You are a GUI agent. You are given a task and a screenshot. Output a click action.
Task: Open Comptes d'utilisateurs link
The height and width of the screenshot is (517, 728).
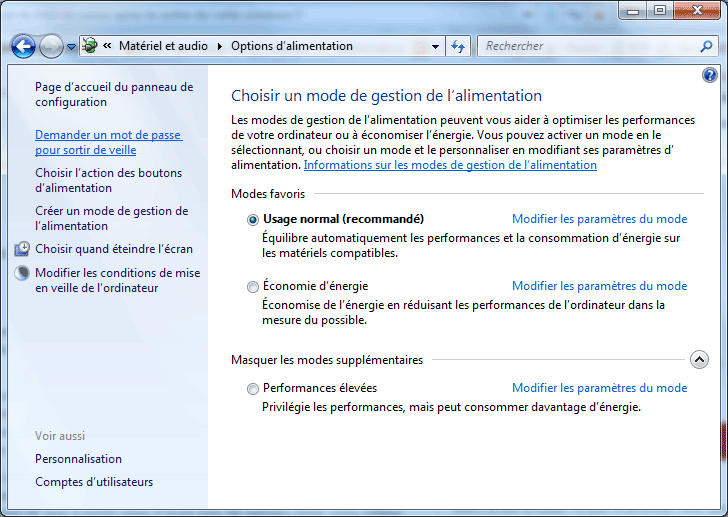pyautogui.click(x=94, y=482)
